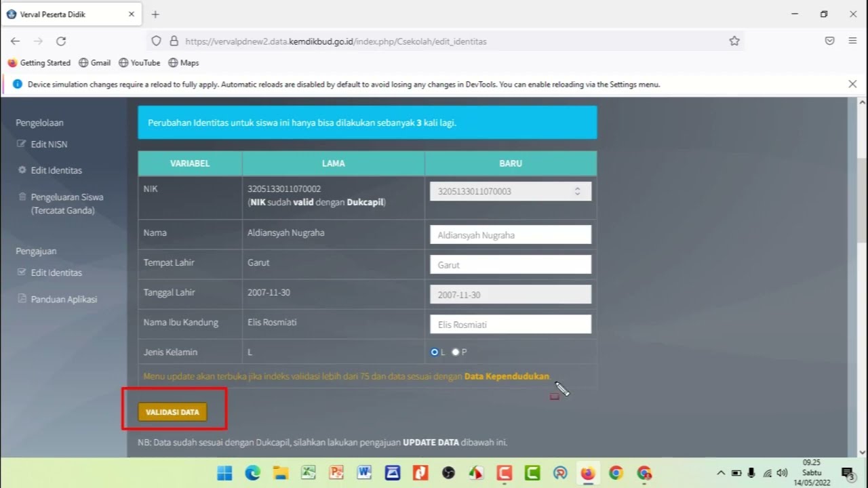Click the Validasi Data button
This screenshot has width=868, height=488.
pos(172,411)
